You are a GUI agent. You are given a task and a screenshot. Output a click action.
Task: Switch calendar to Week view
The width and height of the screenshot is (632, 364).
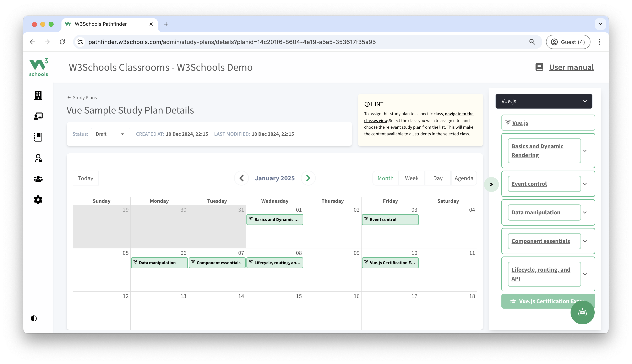pyautogui.click(x=412, y=178)
